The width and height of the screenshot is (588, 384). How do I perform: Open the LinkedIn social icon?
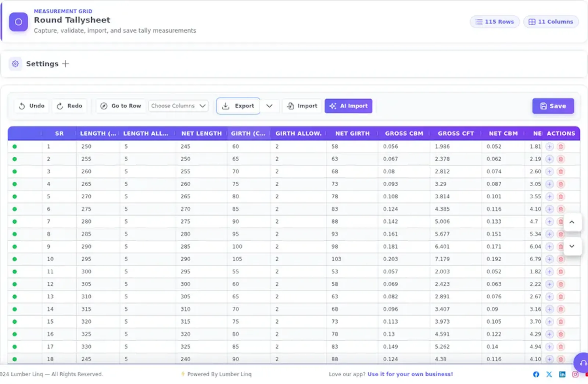562,374
